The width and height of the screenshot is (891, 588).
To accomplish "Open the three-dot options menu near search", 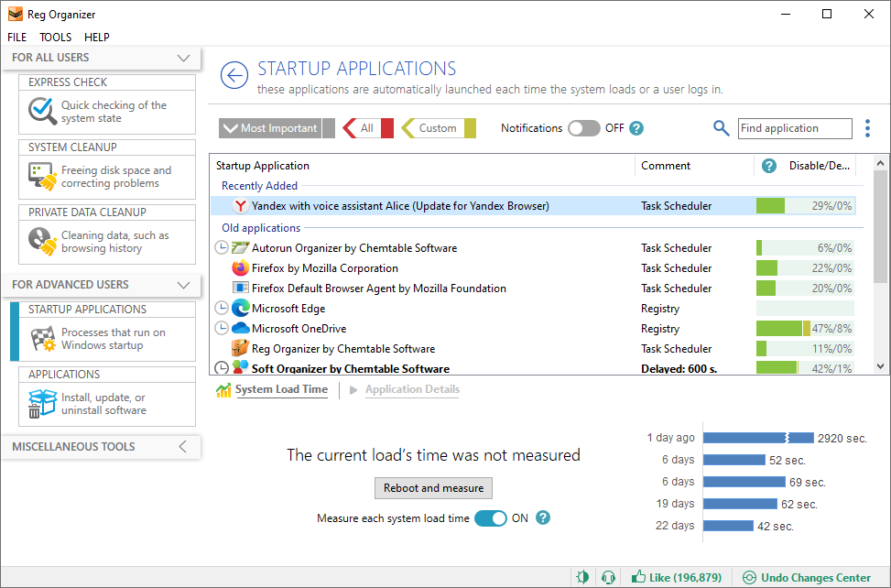I will click(867, 128).
